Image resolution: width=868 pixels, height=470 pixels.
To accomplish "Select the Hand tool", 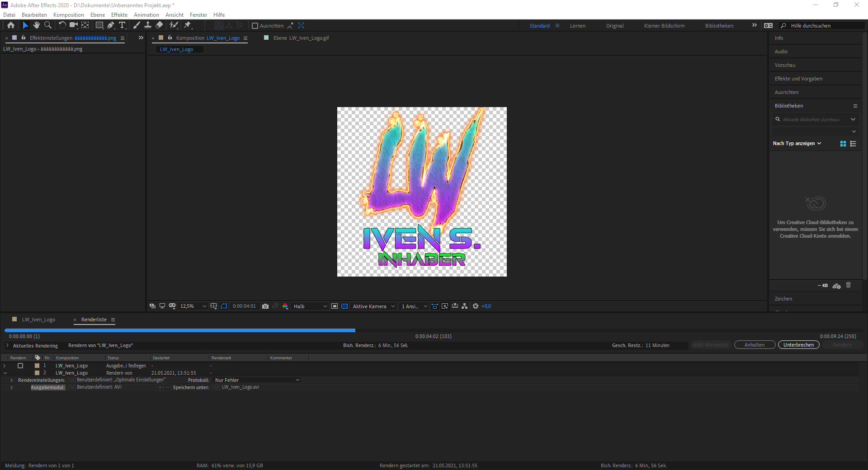I will tap(37, 25).
